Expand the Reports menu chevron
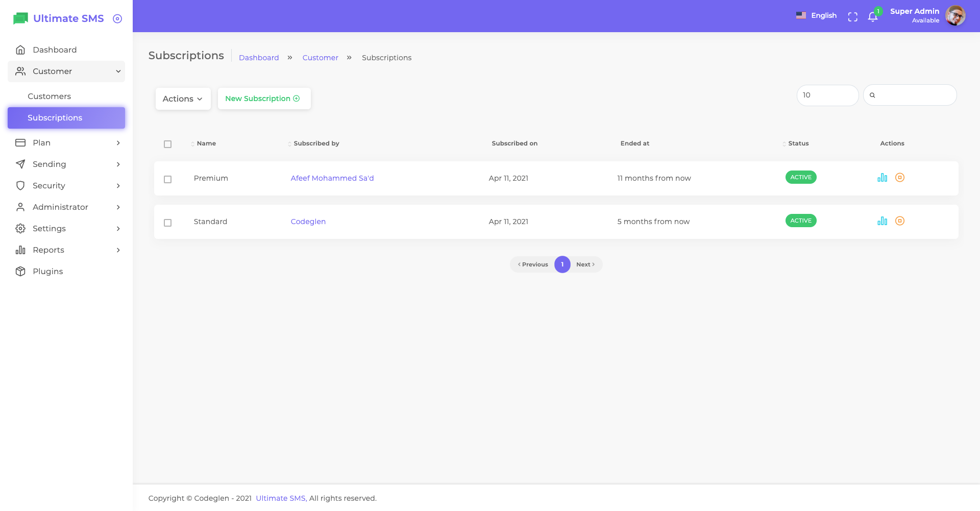The image size is (980, 511). (118, 250)
